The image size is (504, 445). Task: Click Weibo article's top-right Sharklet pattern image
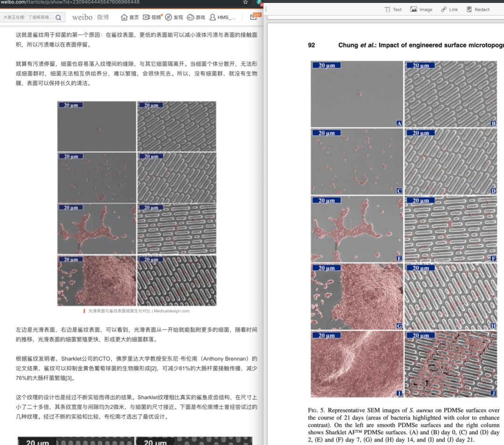pyautogui.click(x=177, y=126)
